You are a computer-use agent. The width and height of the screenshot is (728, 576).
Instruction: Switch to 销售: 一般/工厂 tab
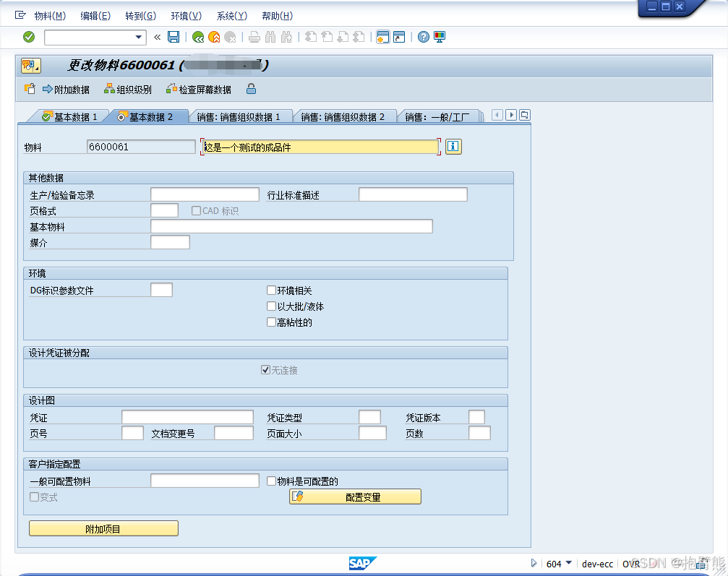pyautogui.click(x=437, y=117)
